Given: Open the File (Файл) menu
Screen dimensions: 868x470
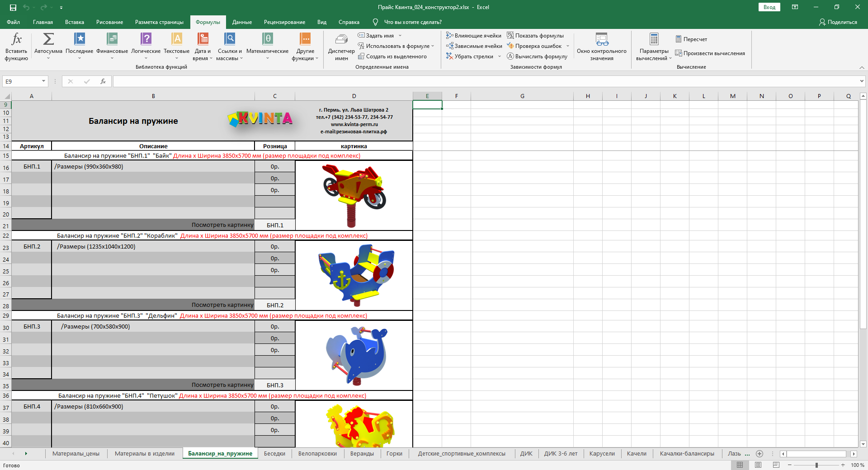Looking at the screenshot, I should (x=13, y=22).
